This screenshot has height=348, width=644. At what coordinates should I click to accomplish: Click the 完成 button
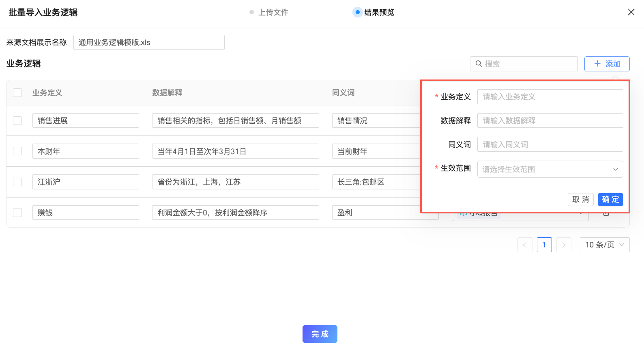click(x=320, y=334)
